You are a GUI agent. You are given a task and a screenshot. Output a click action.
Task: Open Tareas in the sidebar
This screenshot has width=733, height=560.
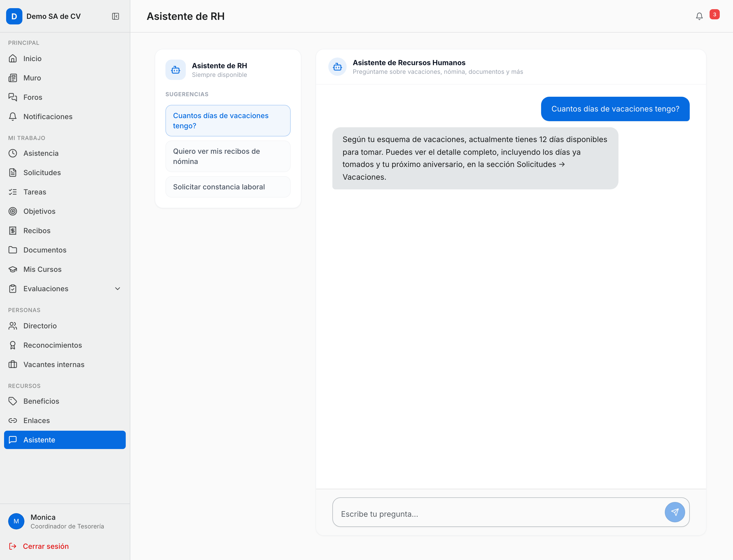(65, 192)
